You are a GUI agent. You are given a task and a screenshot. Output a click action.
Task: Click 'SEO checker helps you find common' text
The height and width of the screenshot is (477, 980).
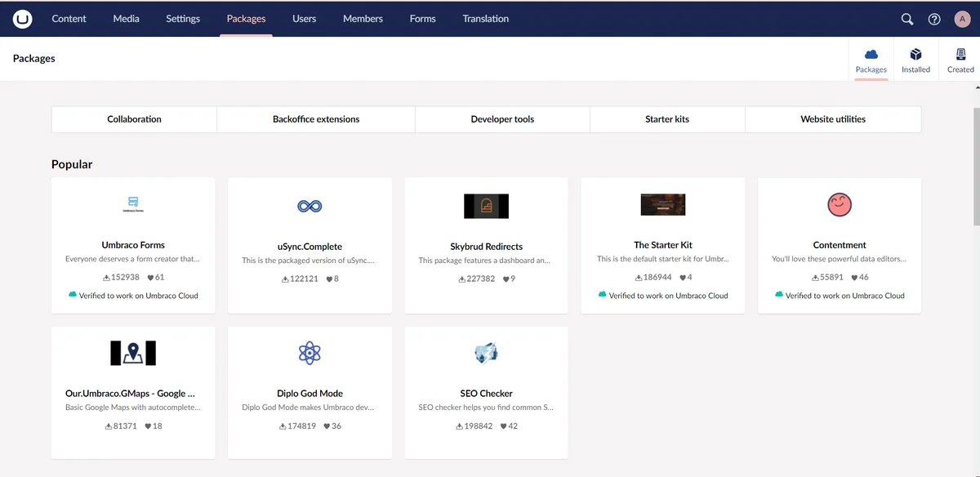tap(486, 408)
